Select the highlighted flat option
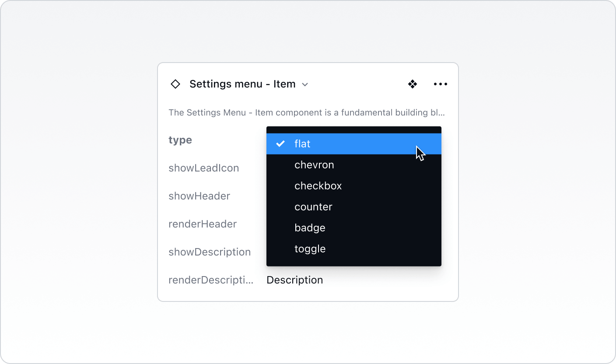The image size is (616, 364). coord(302,143)
